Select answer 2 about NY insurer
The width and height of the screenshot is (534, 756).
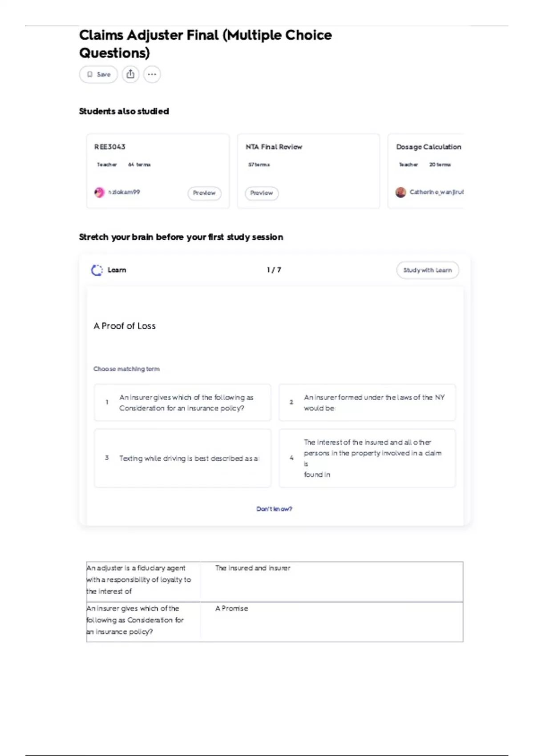pyautogui.click(x=367, y=402)
